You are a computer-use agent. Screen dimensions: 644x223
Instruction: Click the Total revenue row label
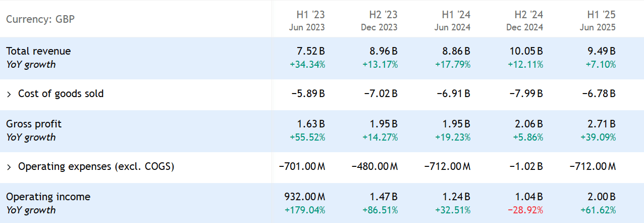38,51
